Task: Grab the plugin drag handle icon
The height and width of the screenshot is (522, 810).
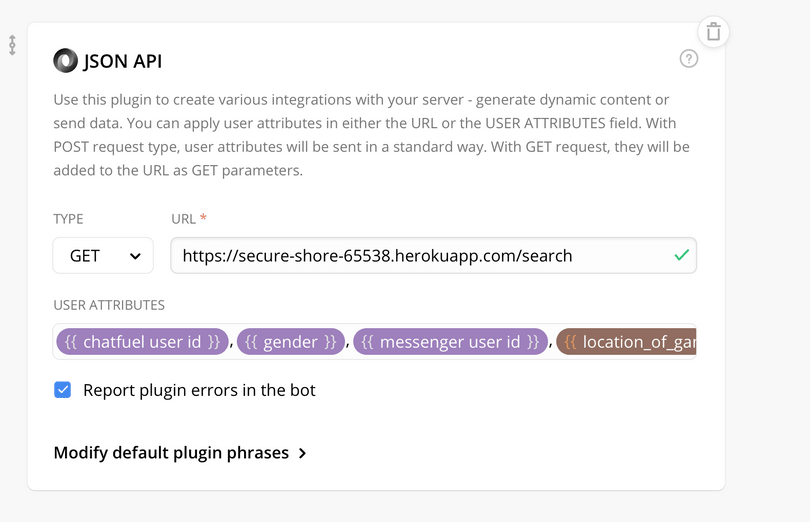Action: 12,45
